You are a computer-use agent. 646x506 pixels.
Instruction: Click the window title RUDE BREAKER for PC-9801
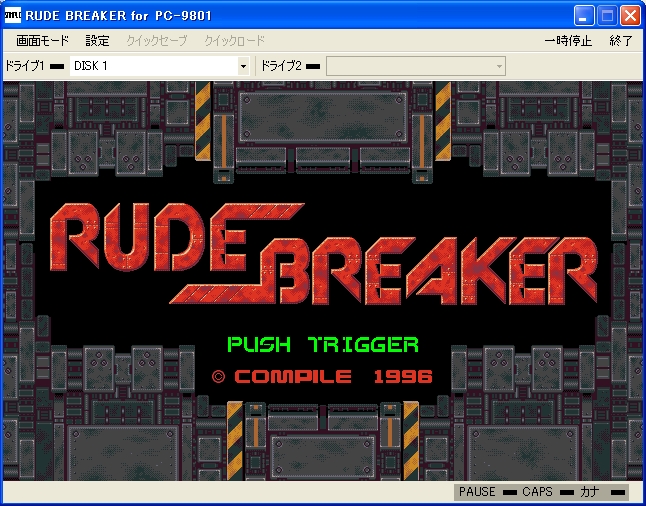pos(118,16)
